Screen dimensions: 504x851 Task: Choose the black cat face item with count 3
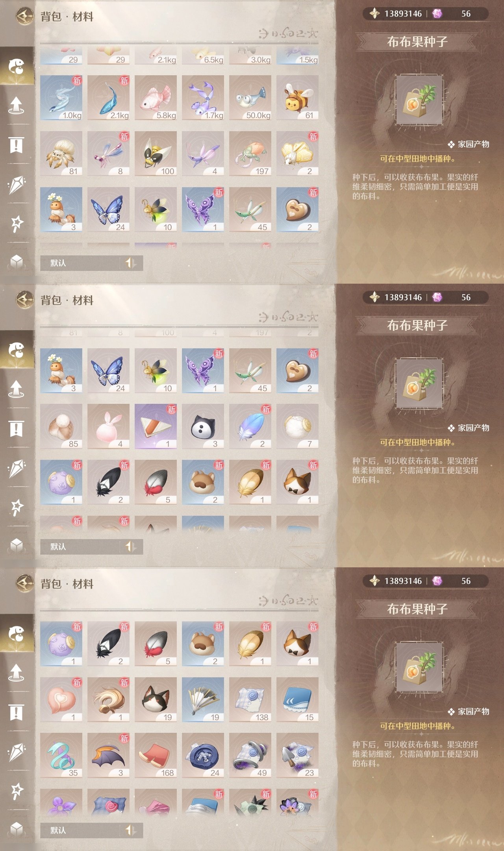click(x=203, y=426)
